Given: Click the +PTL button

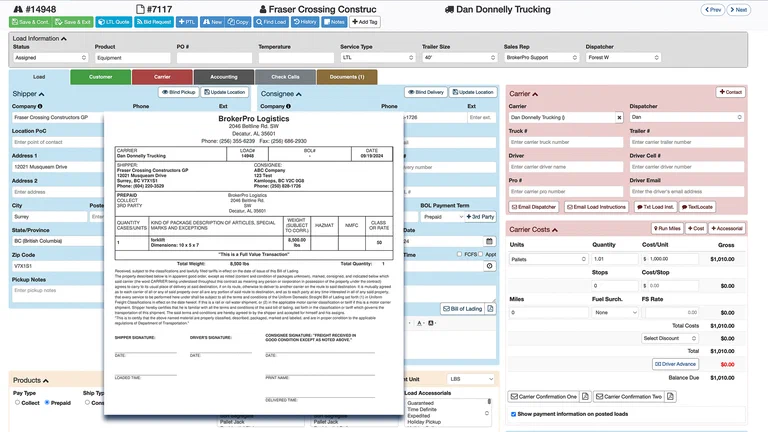Looking at the screenshot, I should point(187,22).
